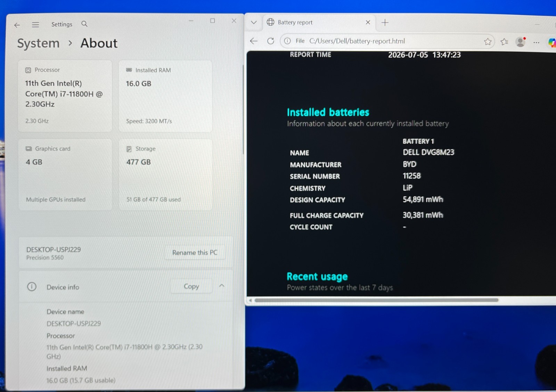Screen dimensions: 556x392
Task: Copy the device info
Action: (191, 286)
